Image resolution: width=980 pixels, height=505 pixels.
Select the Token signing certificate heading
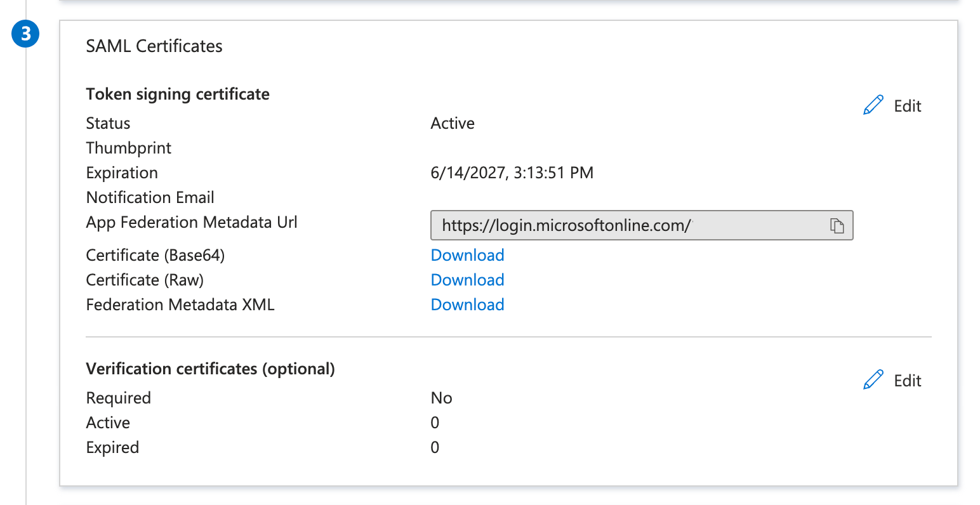click(x=178, y=95)
